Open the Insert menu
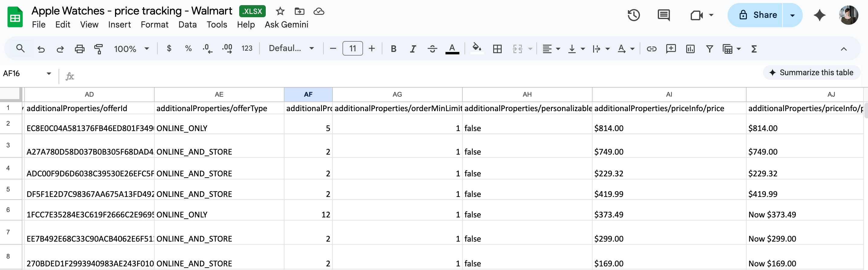 pos(119,24)
